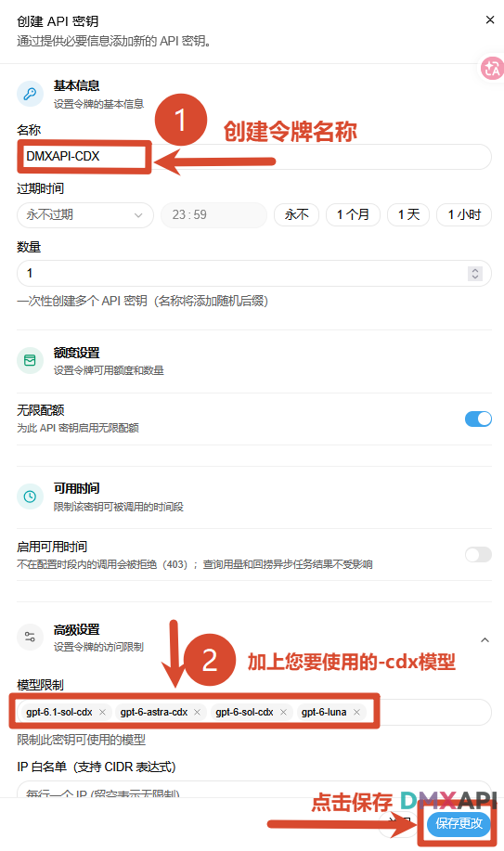The width and height of the screenshot is (504, 851).
Task: Click the 限制此密钥可使用的模型 hint text
Action: (x=82, y=740)
